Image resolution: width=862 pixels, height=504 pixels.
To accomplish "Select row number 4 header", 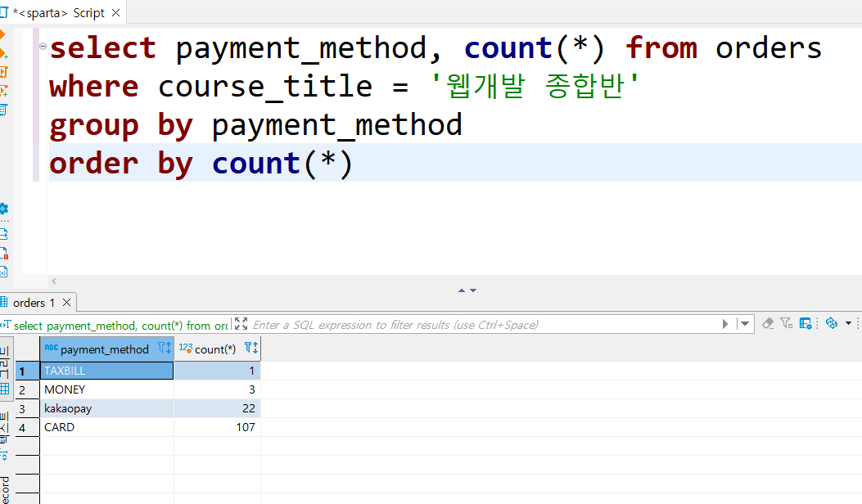I will coord(27,427).
